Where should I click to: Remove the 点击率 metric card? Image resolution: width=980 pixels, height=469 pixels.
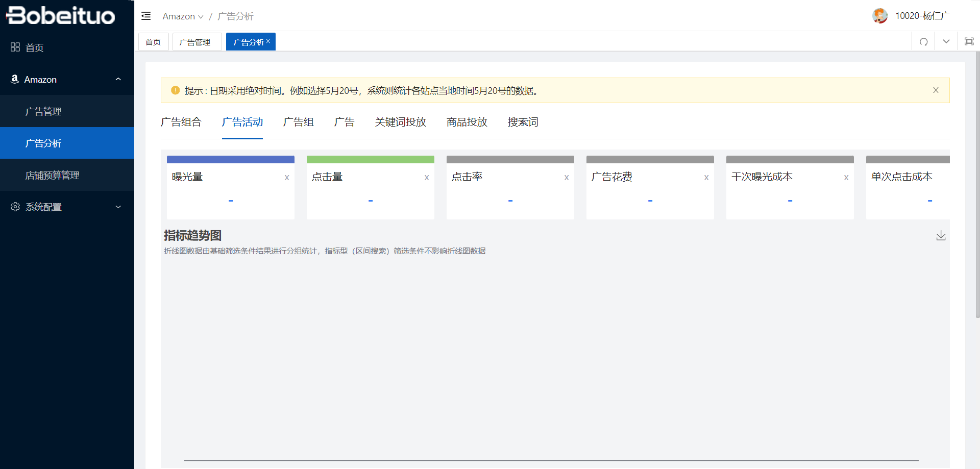(567, 178)
